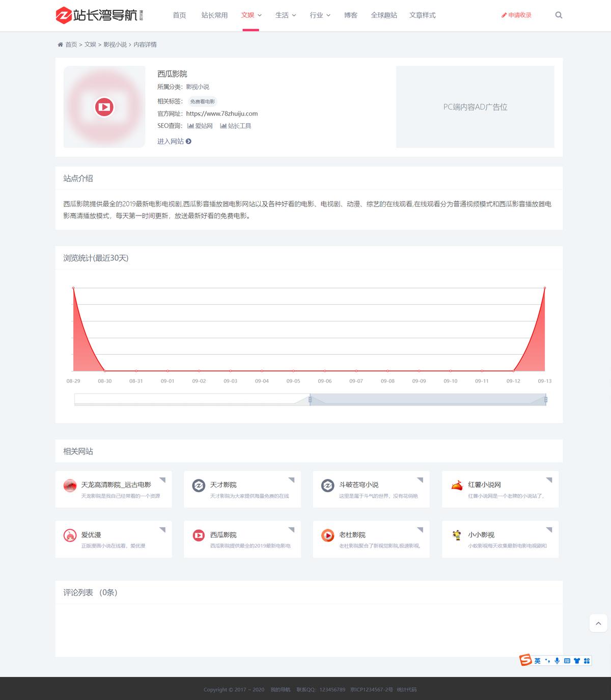Click the 天龙高清影院 site icon
This screenshot has width=611, height=700.
(70, 486)
